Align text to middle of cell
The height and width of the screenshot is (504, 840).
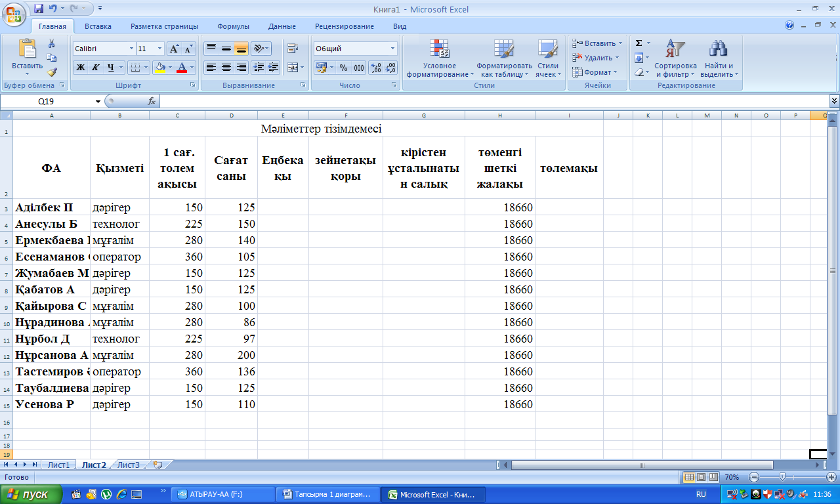226,49
